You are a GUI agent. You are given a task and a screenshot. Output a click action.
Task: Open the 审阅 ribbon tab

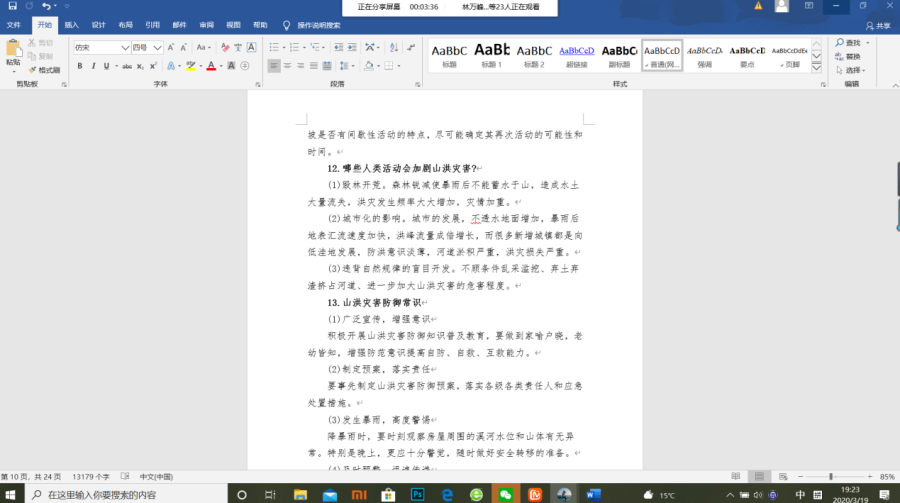[206, 24]
